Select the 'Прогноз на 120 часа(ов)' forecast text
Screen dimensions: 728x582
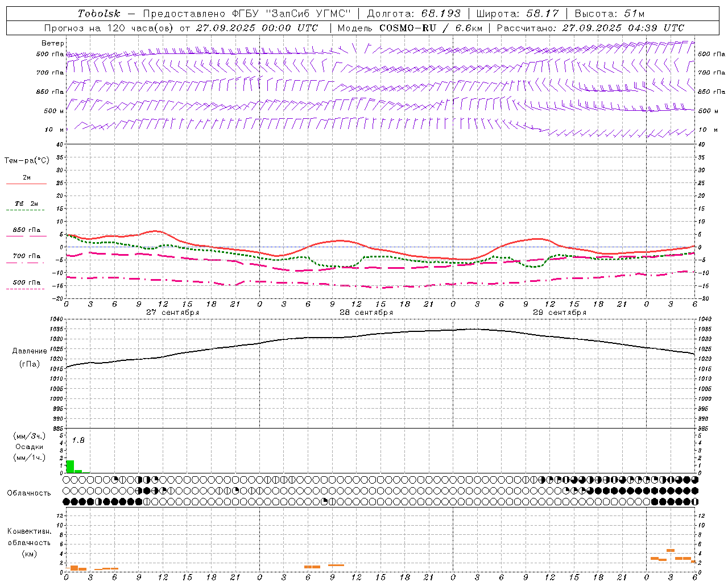coord(109,28)
